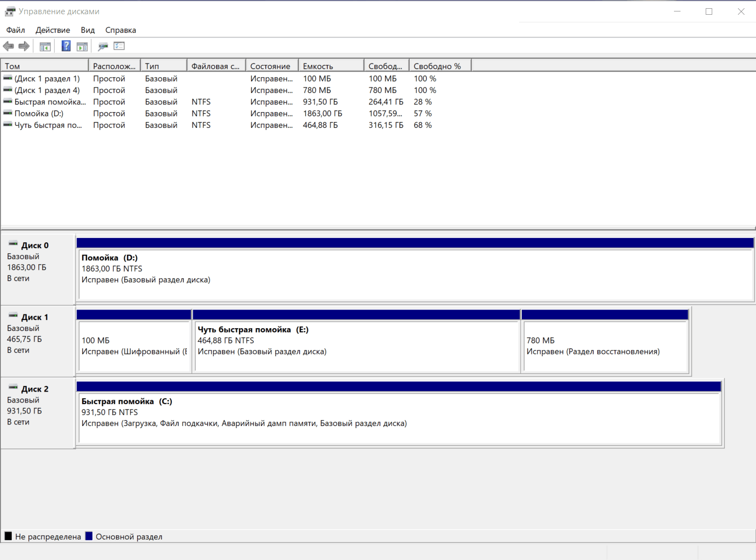Click the Disk Management title bar icon
The image size is (756, 560).
(x=10, y=11)
